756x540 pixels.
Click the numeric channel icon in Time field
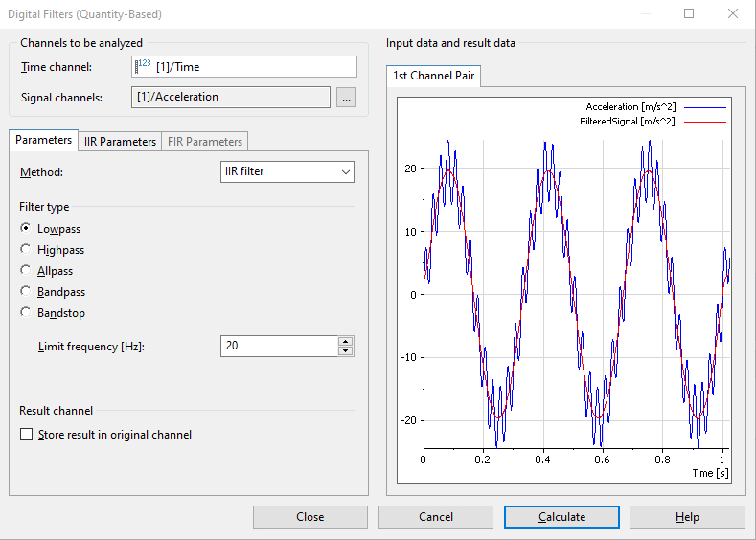point(144,66)
